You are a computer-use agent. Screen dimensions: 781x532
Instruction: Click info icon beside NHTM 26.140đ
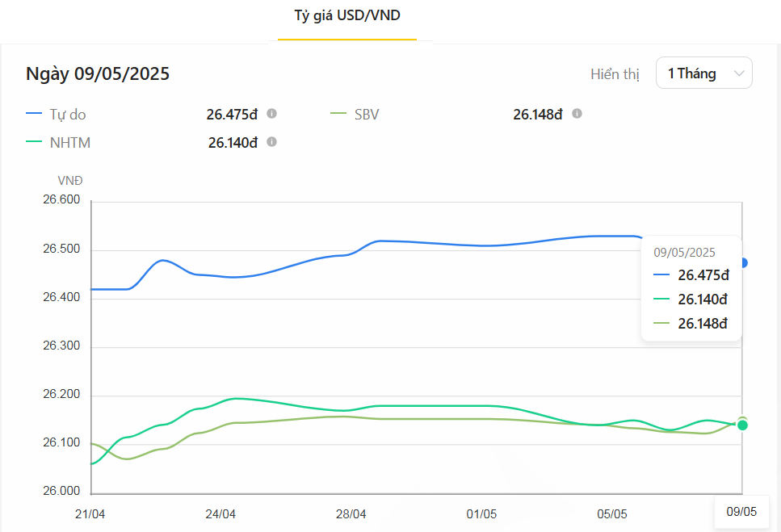pos(272,142)
